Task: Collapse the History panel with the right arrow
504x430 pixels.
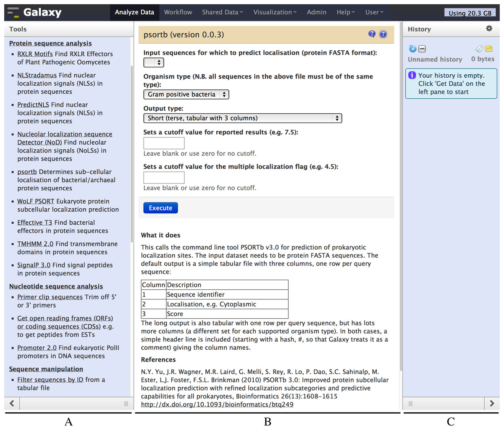Action: point(492,404)
